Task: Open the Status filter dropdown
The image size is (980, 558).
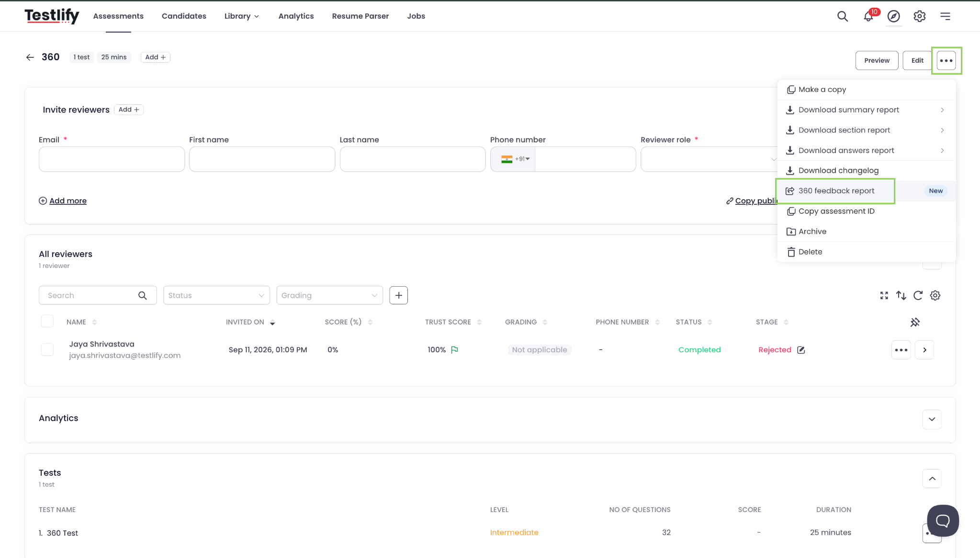Action: [x=216, y=295]
